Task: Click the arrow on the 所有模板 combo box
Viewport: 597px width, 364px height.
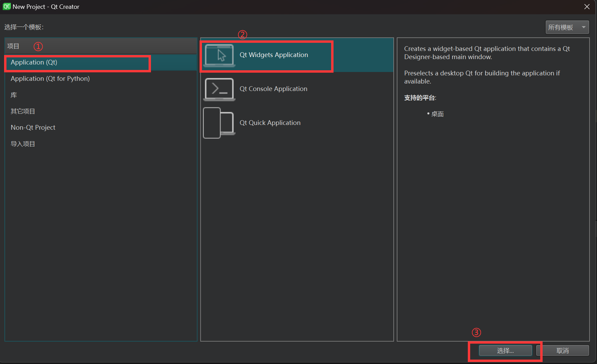Action: (x=584, y=27)
